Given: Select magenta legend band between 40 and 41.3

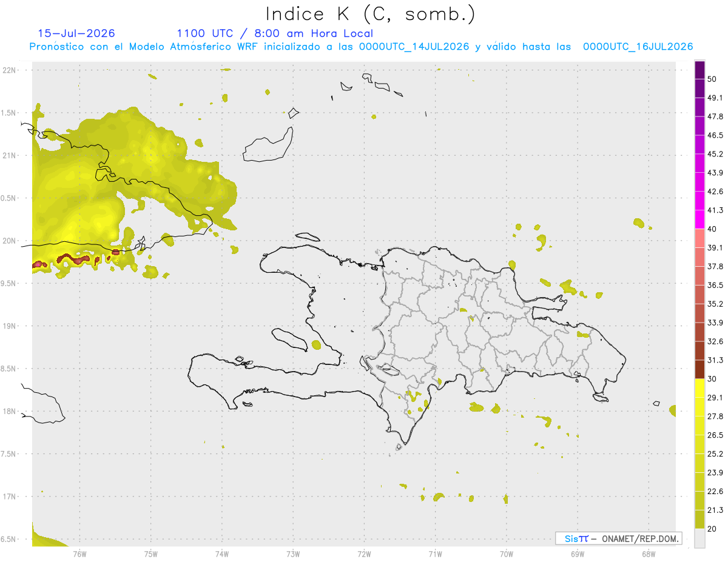Looking at the screenshot, I should [699, 219].
